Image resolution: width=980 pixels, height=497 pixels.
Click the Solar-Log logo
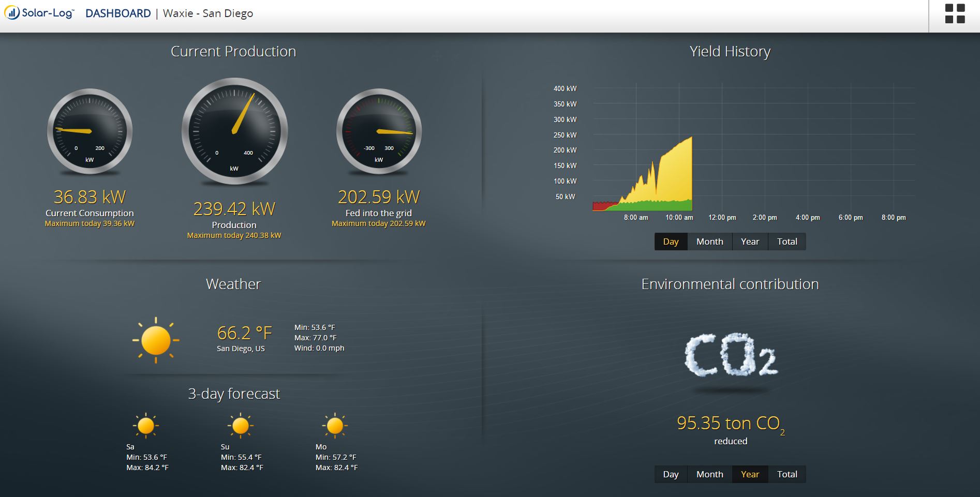tap(40, 13)
